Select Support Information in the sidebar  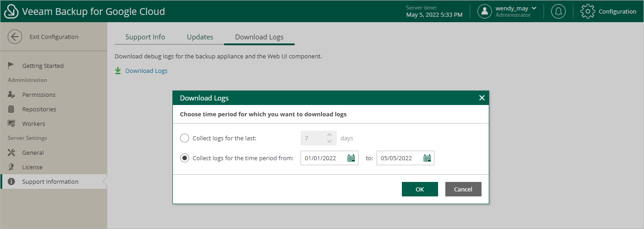[54, 181]
